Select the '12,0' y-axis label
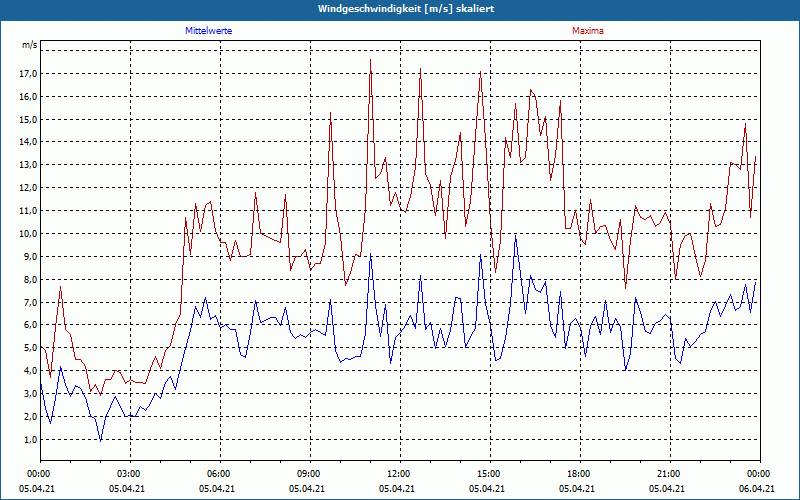This screenshot has width=800, height=500. pyautogui.click(x=29, y=188)
